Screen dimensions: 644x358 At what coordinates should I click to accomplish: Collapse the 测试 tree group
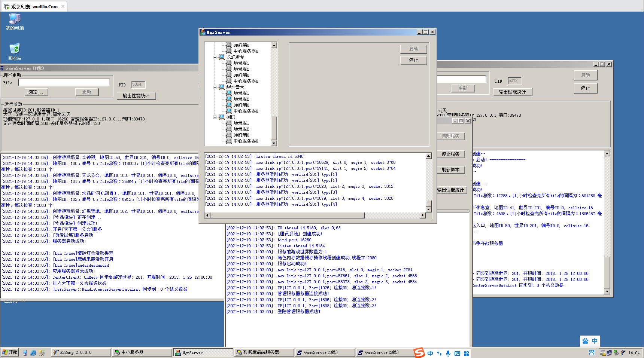click(215, 117)
